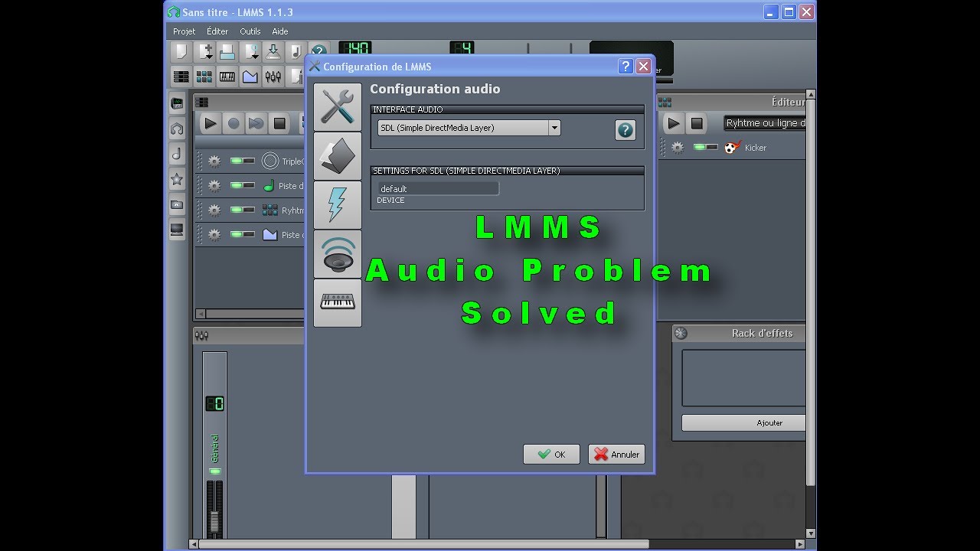The image size is (980, 551).
Task: Open My Home folder sidebar tab
Action: click(x=177, y=204)
